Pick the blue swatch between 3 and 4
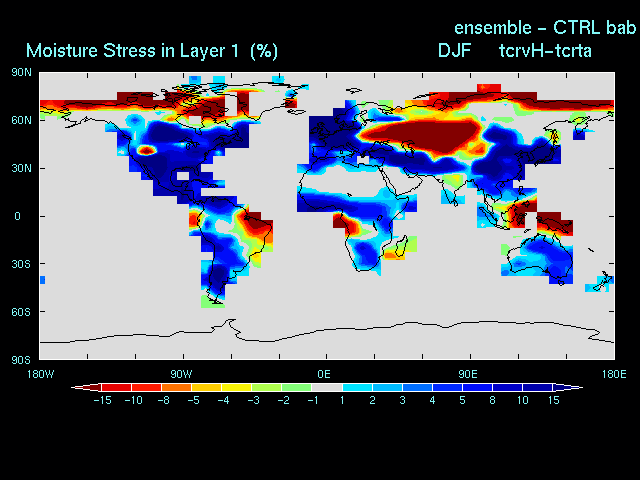This screenshot has height=480, width=640. tap(417, 387)
